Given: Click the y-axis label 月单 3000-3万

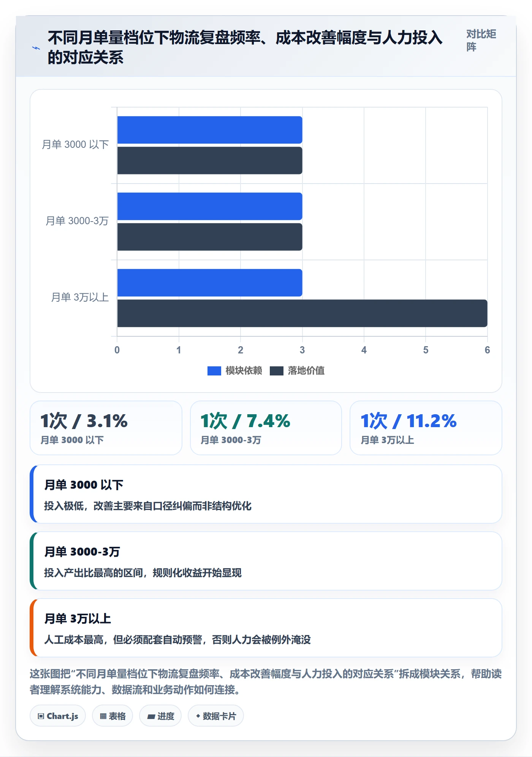Looking at the screenshot, I should click(77, 221).
